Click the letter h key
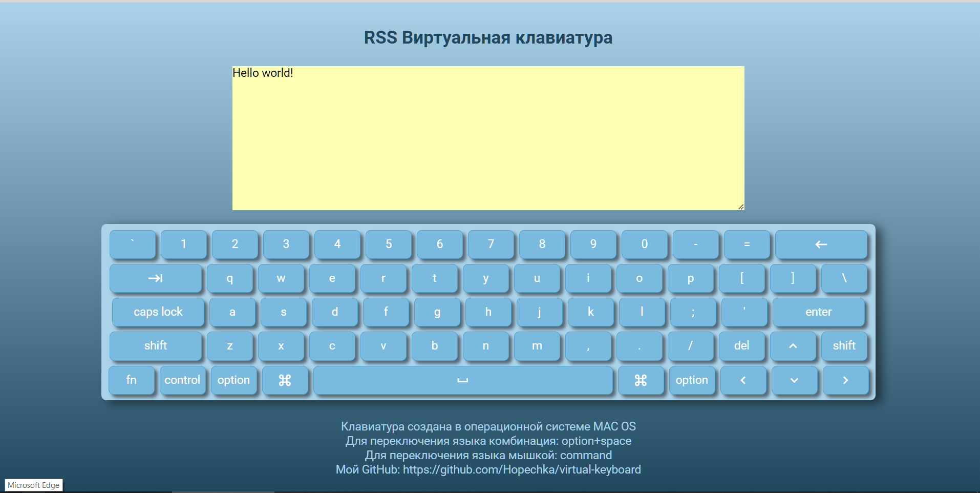This screenshot has height=493, width=980. [x=488, y=312]
